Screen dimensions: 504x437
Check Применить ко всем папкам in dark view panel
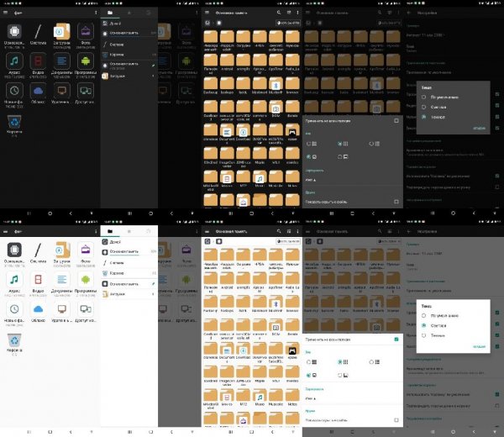[396, 120]
